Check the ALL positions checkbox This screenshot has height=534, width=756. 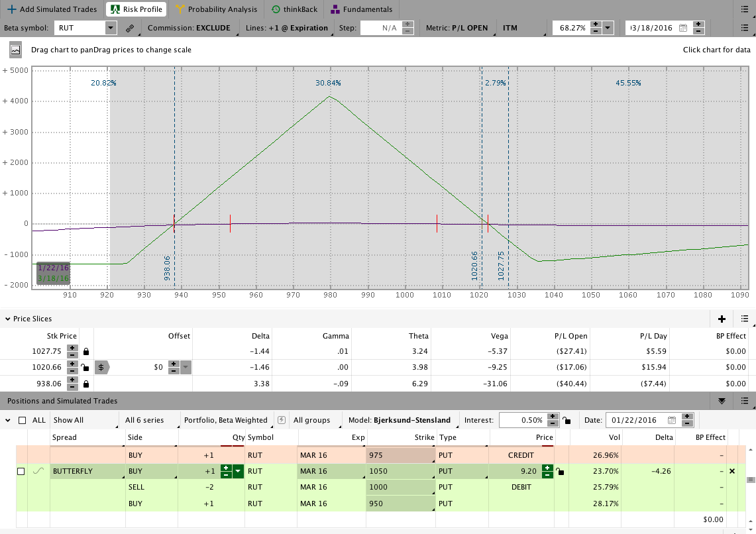coord(22,420)
